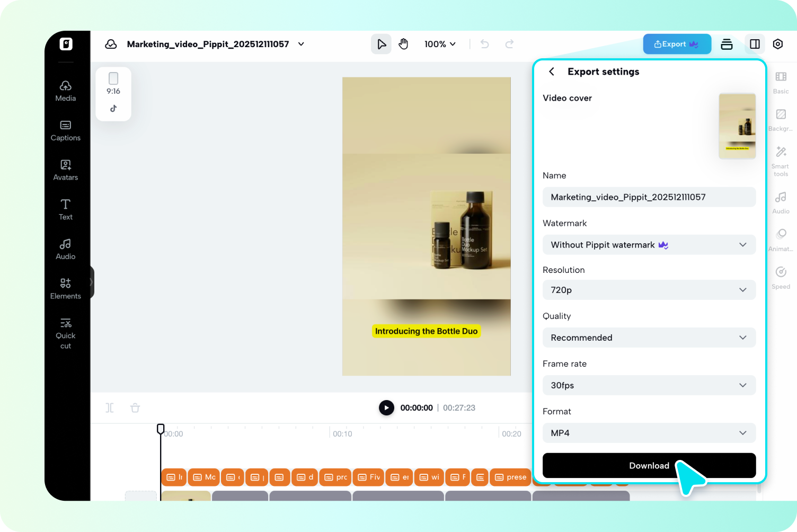The image size is (797, 532).
Task: Switch to the Basic tab on right
Action: pyautogui.click(x=781, y=82)
